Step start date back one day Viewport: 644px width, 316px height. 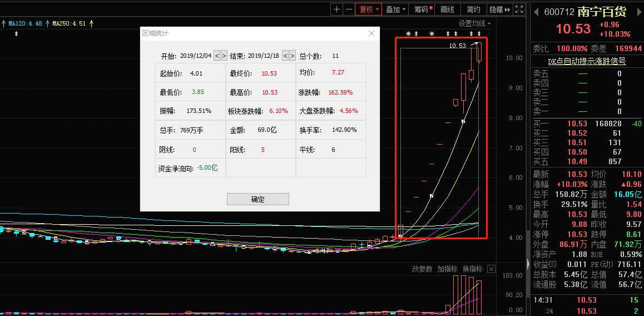(x=217, y=56)
